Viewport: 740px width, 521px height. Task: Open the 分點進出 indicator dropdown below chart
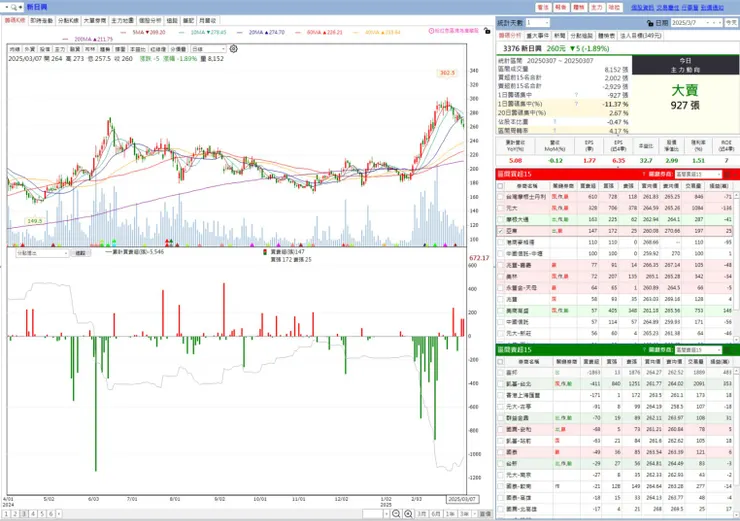pyautogui.click(x=42, y=253)
